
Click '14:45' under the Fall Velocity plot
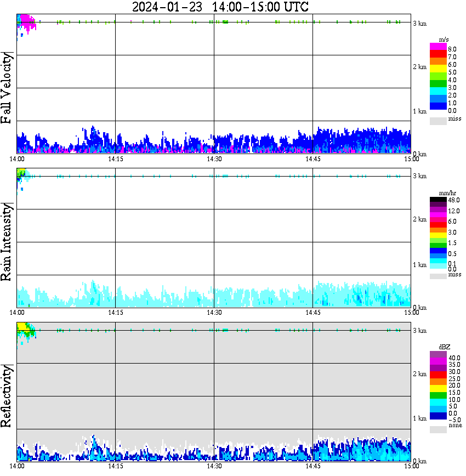pyautogui.click(x=312, y=159)
